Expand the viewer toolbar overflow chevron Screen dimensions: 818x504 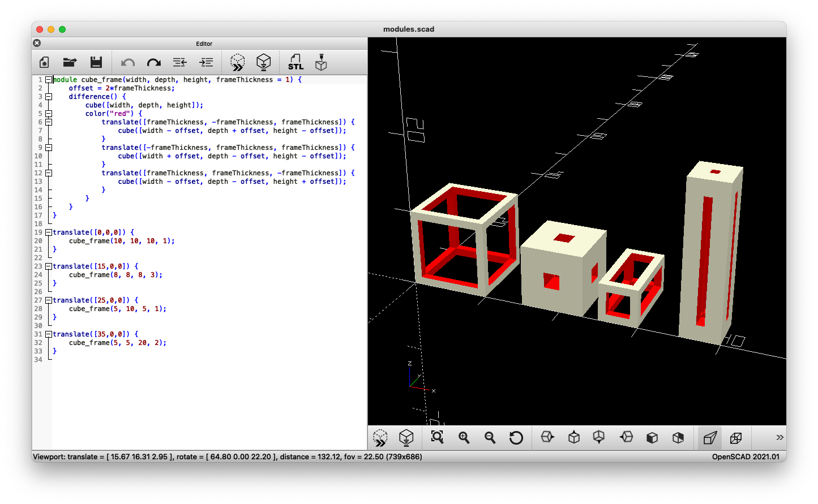780,437
